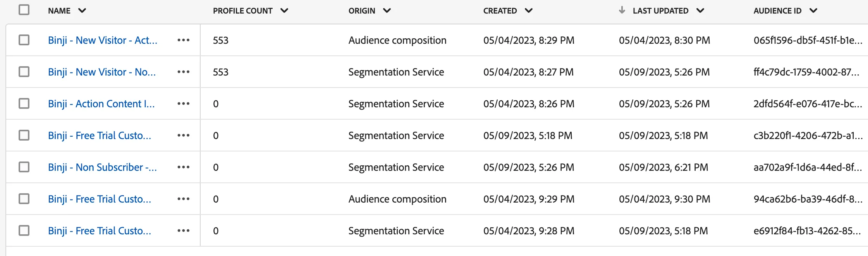This screenshot has height=256, width=868.
Task: Expand the Name column header menu
Action: tap(82, 11)
